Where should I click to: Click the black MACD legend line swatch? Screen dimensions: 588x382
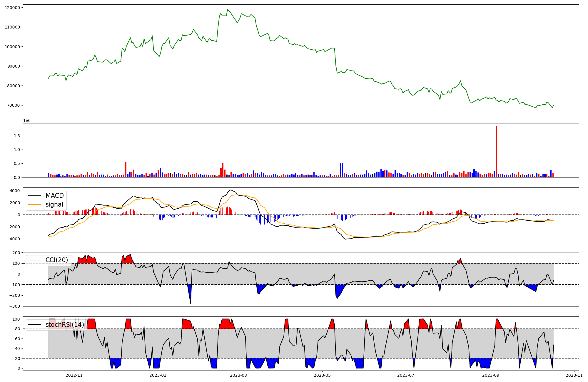[35, 196]
